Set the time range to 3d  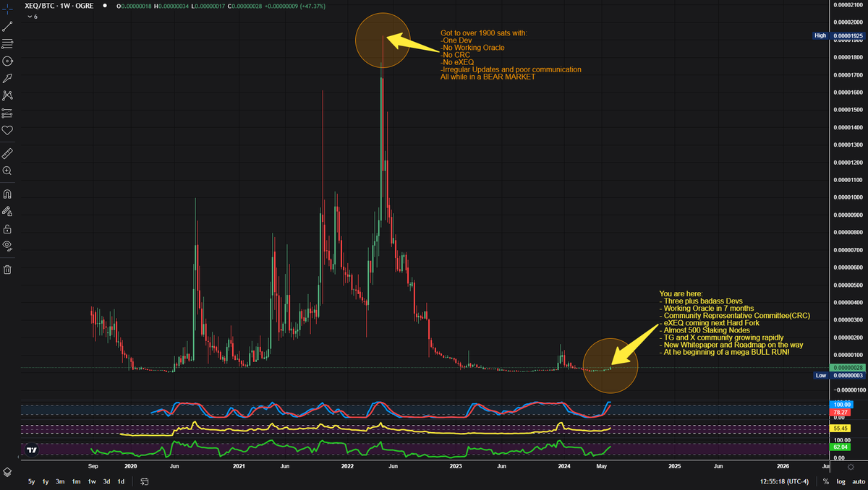pyautogui.click(x=106, y=481)
